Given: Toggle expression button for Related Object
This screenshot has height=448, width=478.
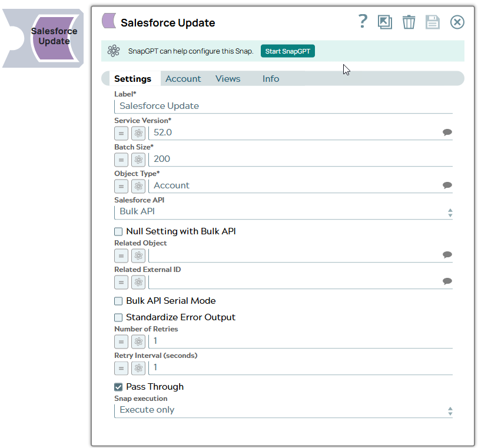Looking at the screenshot, I should coord(121,255).
